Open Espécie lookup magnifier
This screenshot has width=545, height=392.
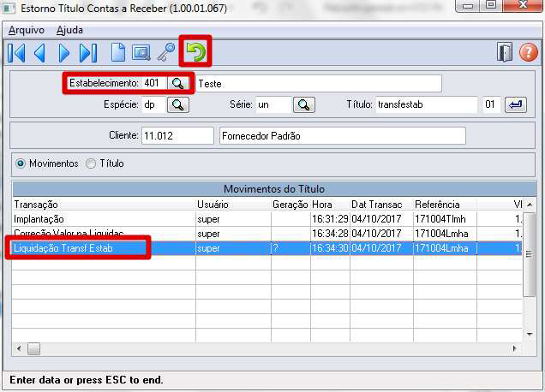178,105
